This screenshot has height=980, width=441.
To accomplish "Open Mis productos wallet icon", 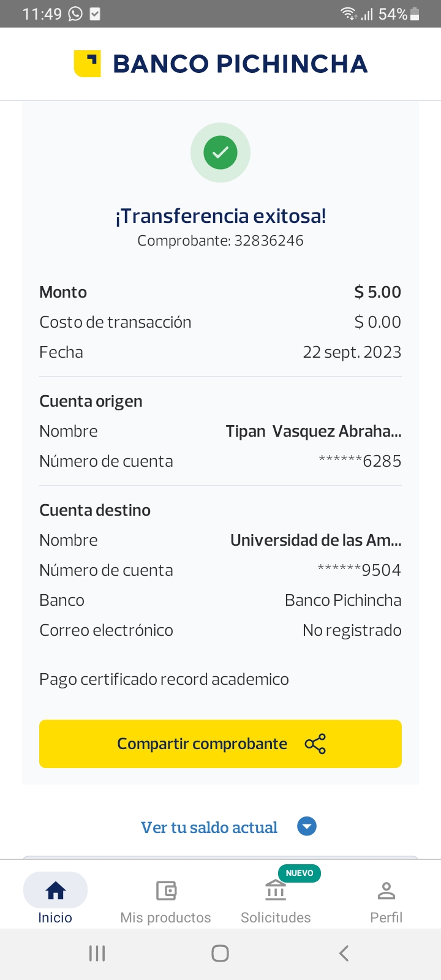I will (166, 890).
